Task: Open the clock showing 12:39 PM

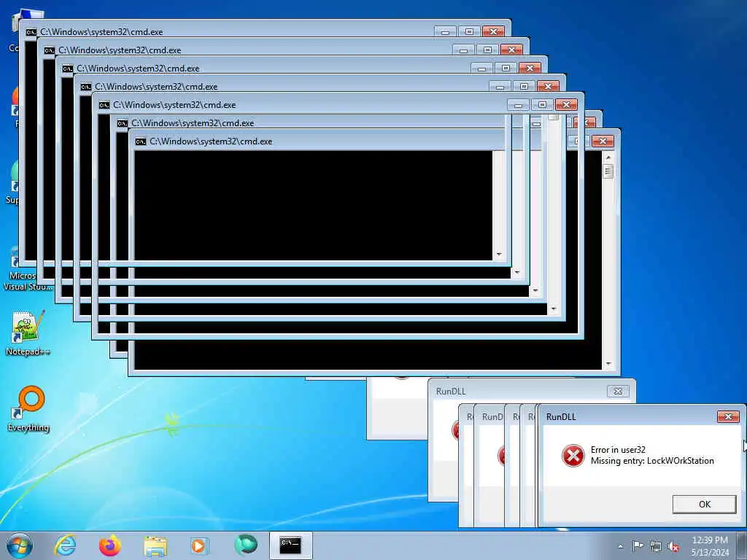Action: [x=710, y=540]
